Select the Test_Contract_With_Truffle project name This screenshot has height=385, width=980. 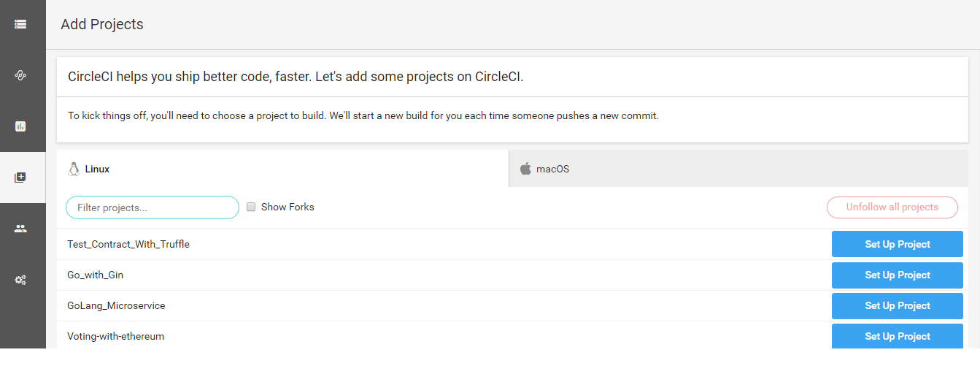[x=128, y=244]
